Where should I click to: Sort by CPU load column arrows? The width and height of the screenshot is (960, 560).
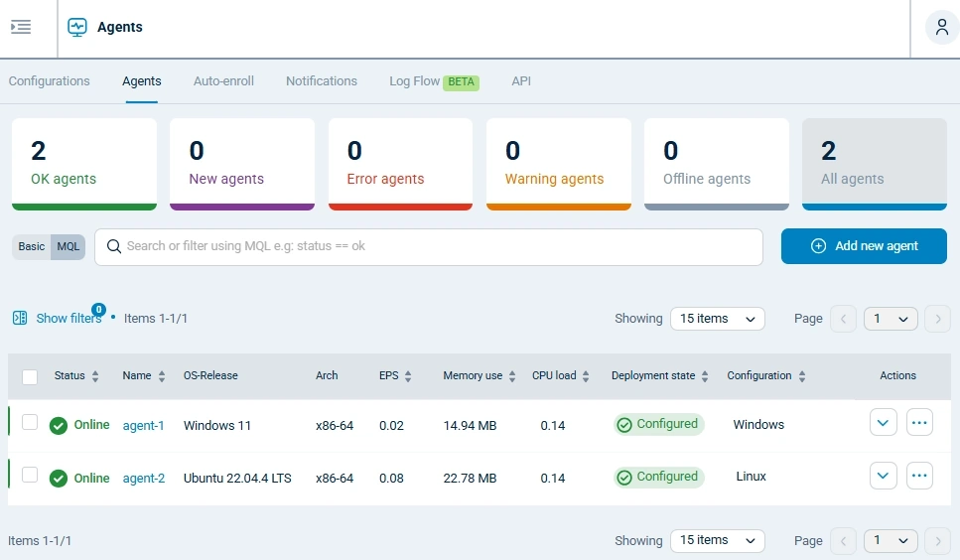586,376
